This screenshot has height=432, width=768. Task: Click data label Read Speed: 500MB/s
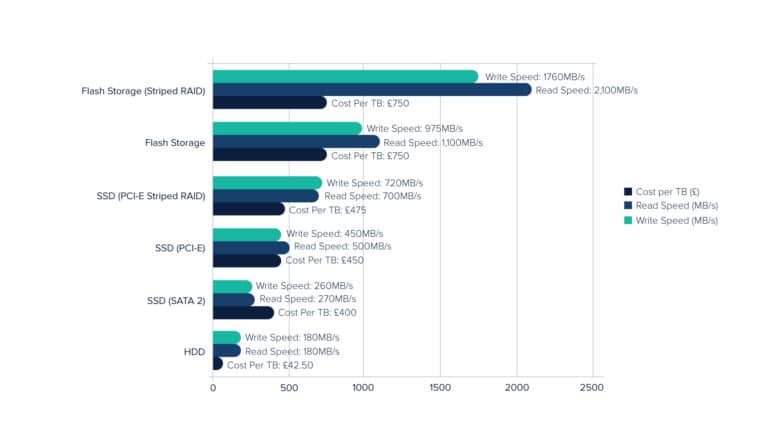click(343, 246)
